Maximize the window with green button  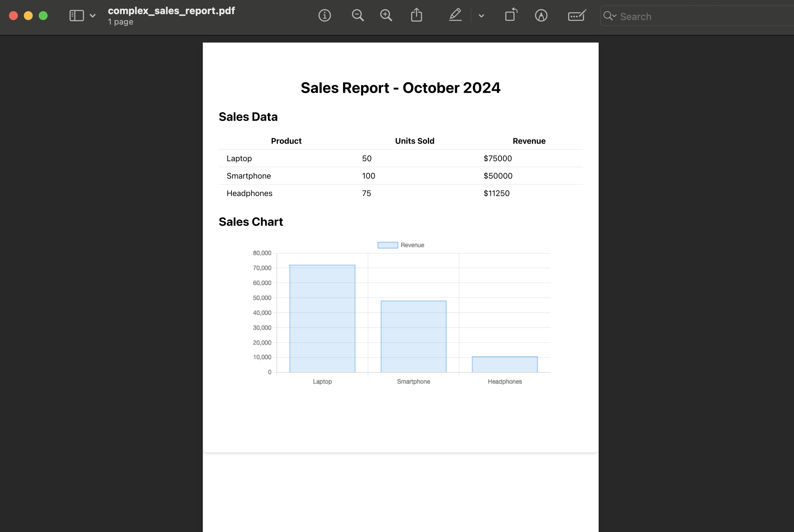tap(43, 16)
